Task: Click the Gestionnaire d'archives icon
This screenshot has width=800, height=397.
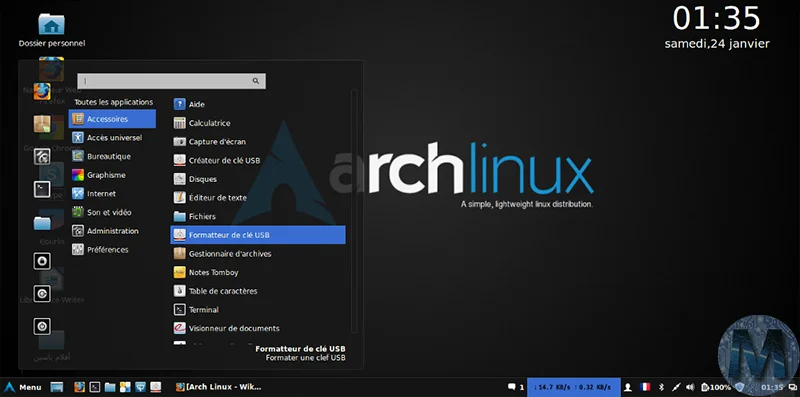Action: coord(180,254)
